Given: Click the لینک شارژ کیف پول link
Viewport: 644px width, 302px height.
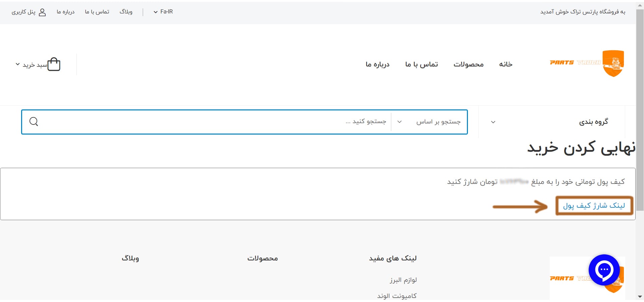Looking at the screenshot, I should click(594, 205).
